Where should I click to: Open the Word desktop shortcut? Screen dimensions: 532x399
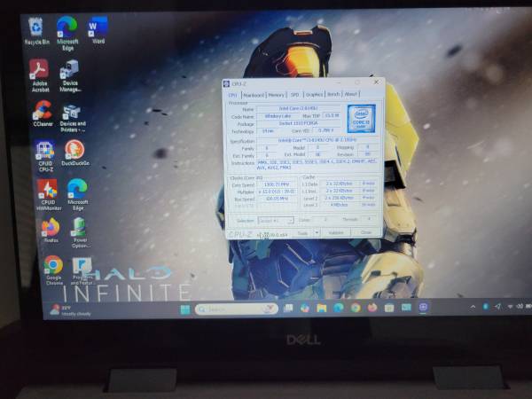pyautogui.click(x=97, y=27)
